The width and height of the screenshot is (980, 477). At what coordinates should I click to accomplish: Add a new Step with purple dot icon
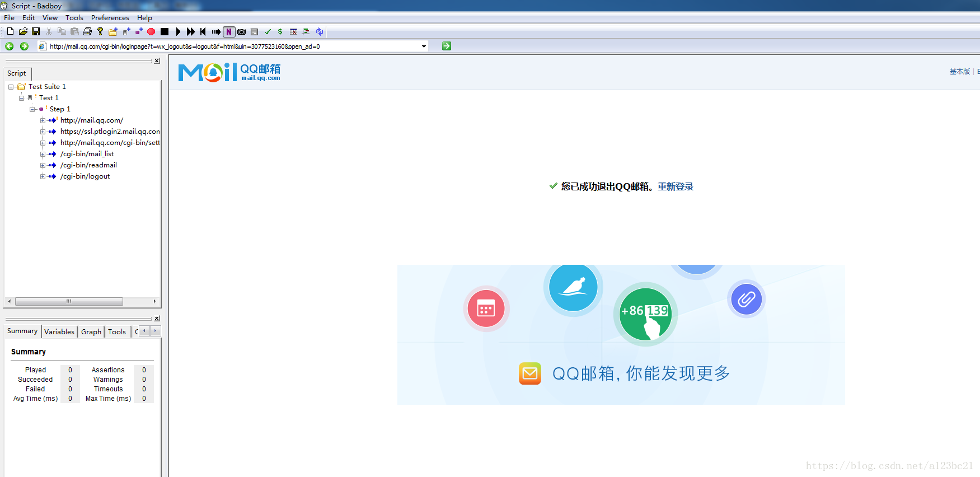tap(139, 31)
